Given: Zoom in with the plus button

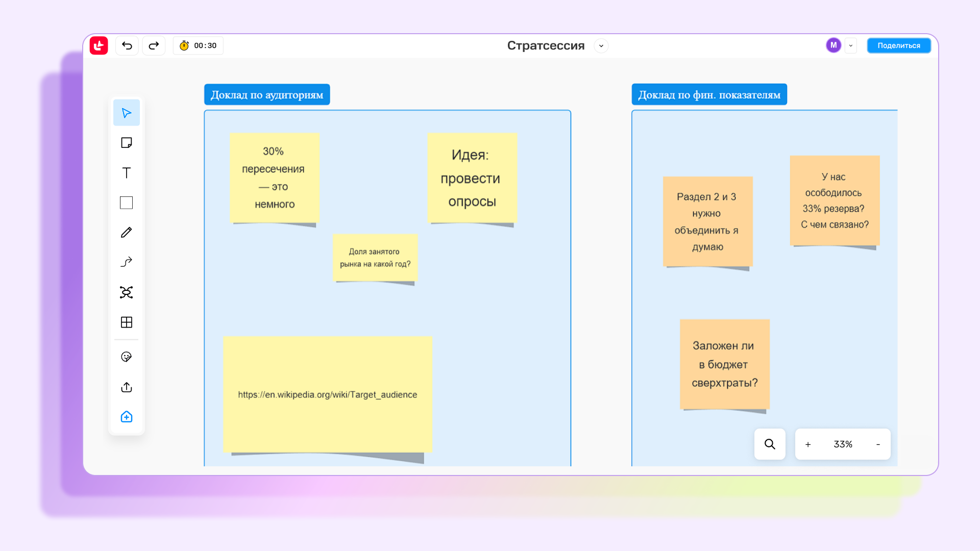Looking at the screenshot, I should tap(808, 444).
